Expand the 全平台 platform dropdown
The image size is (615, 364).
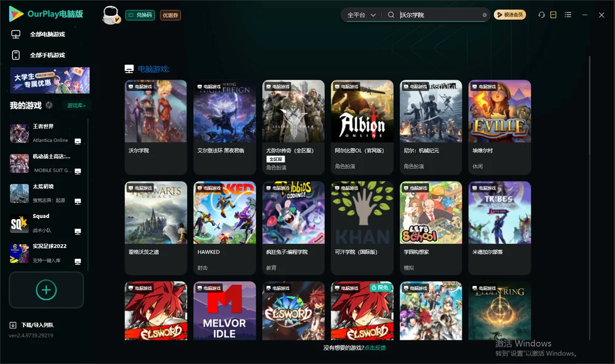361,15
